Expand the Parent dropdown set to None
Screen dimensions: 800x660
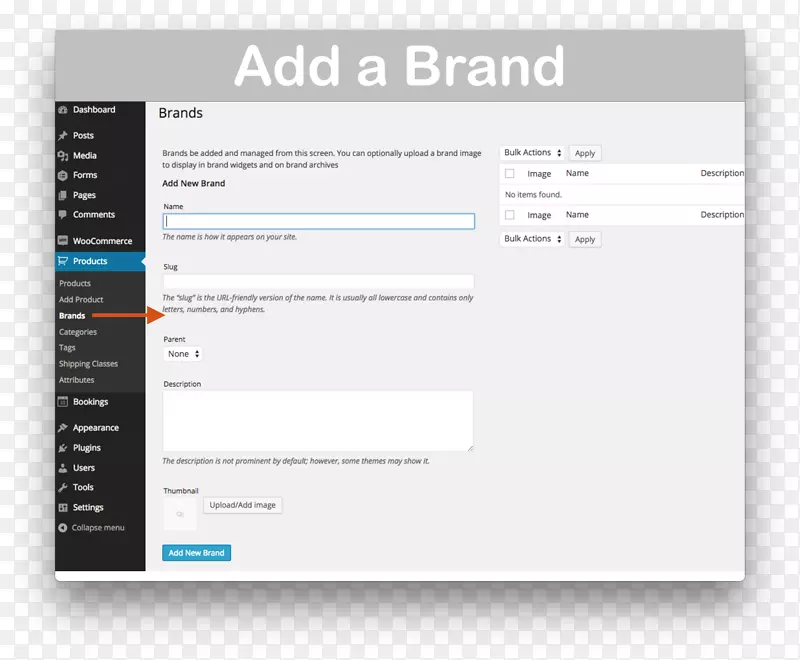coord(183,354)
